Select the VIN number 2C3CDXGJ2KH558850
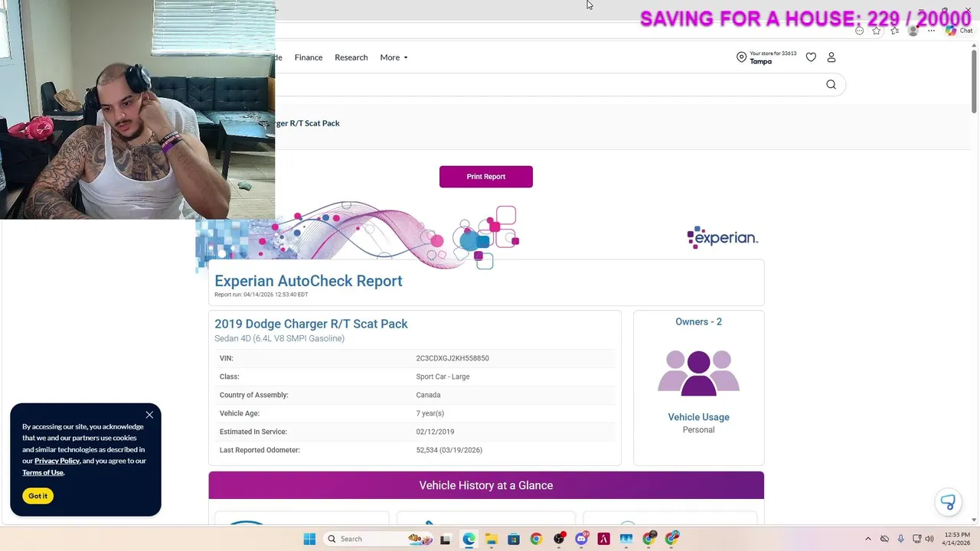 click(x=452, y=358)
